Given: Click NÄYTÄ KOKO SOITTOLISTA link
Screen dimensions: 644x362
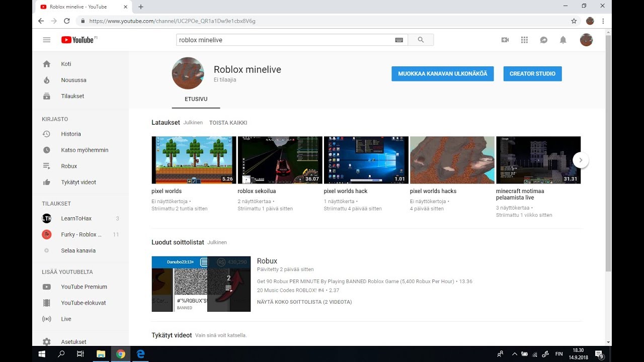Looking at the screenshot, I should tap(304, 302).
